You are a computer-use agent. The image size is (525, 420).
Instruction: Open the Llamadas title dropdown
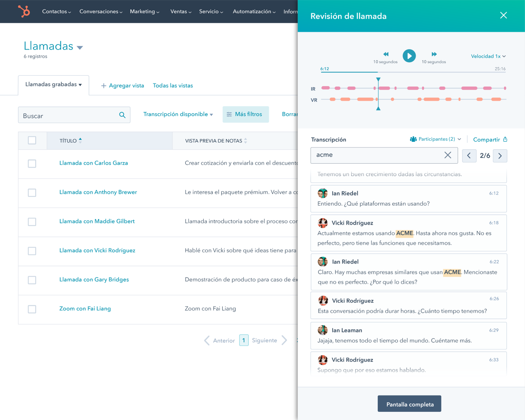coord(80,47)
